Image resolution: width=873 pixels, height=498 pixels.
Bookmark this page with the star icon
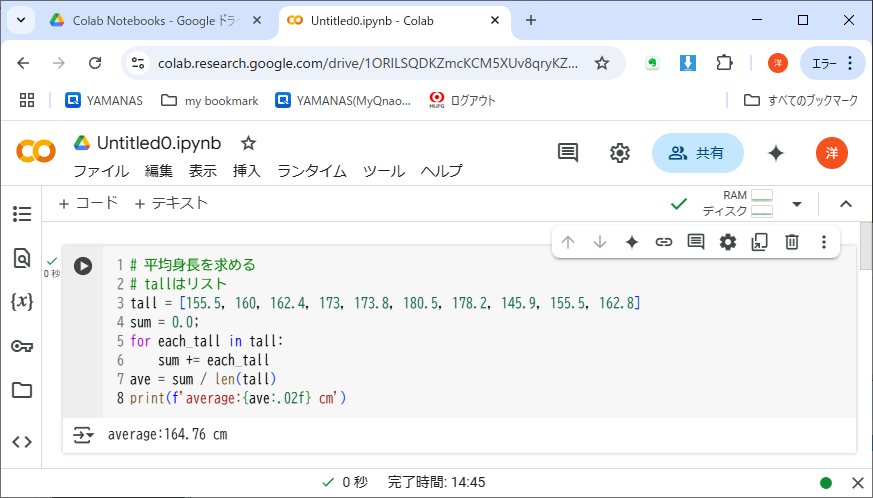(x=602, y=63)
